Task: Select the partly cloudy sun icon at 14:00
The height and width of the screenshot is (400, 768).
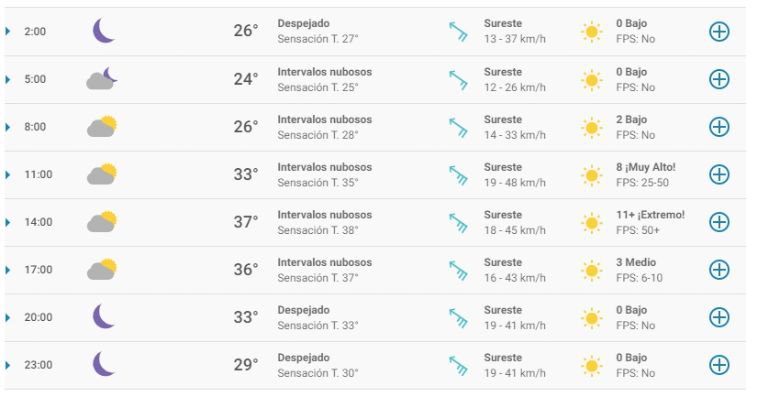Action: (x=102, y=222)
